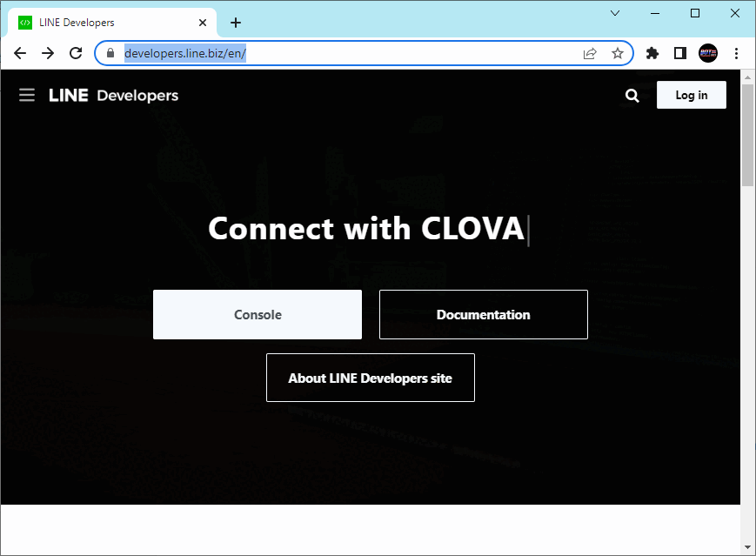Open a new tab

[x=235, y=23]
